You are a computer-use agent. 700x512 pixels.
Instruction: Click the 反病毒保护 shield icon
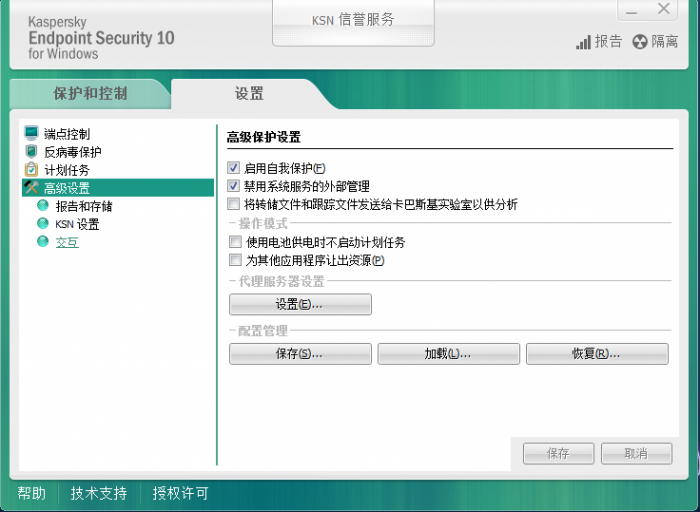(x=31, y=151)
